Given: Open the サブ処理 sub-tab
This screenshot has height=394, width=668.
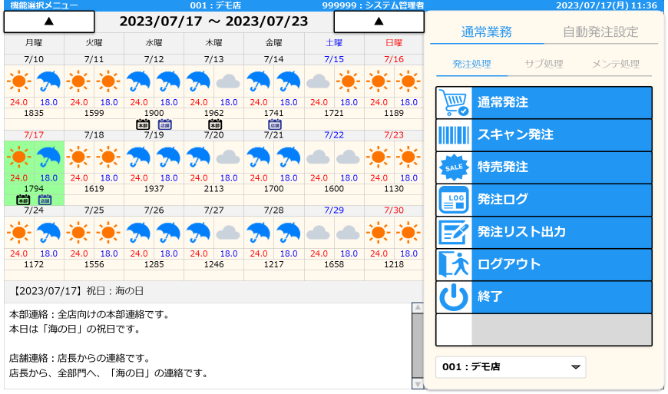Looking at the screenshot, I should [544, 64].
